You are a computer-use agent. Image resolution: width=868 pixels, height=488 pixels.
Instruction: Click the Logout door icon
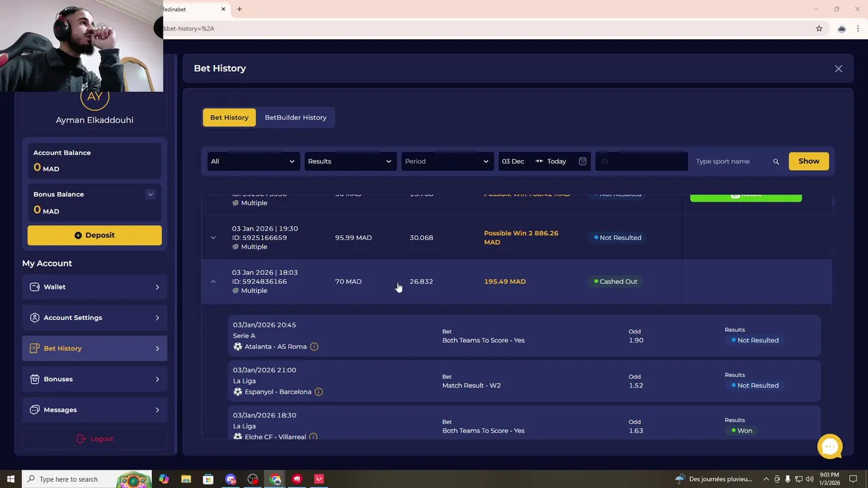(81, 439)
